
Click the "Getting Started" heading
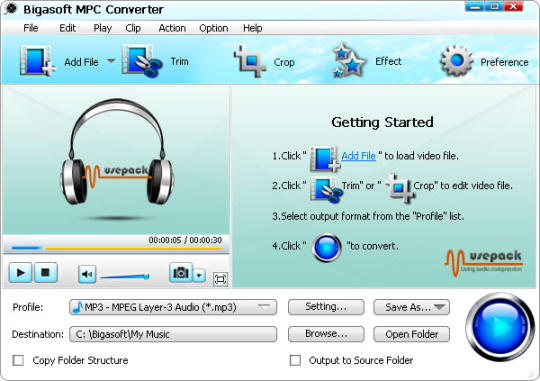(382, 122)
